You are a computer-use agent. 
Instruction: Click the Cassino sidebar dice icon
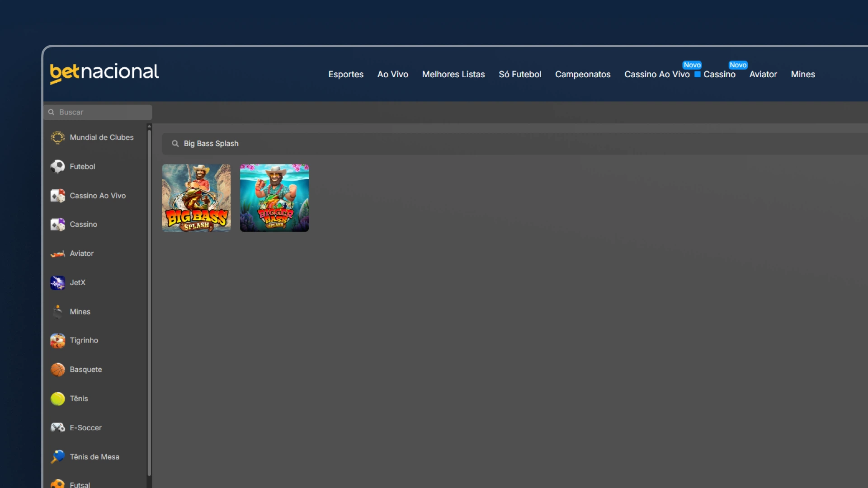(57, 224)
